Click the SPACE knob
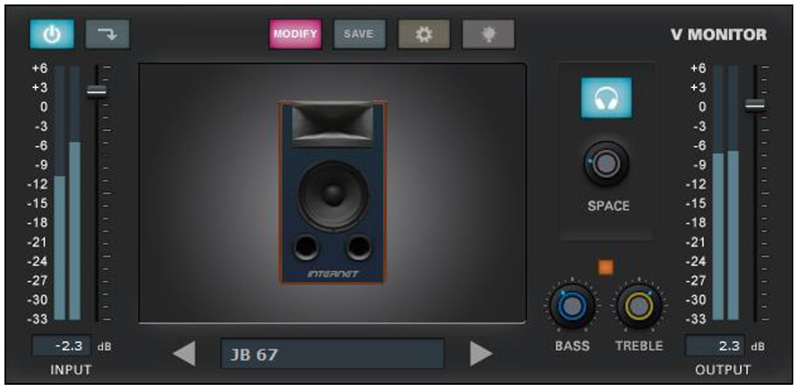The height and width of the screenshot is (390, 800). (606, 164)
